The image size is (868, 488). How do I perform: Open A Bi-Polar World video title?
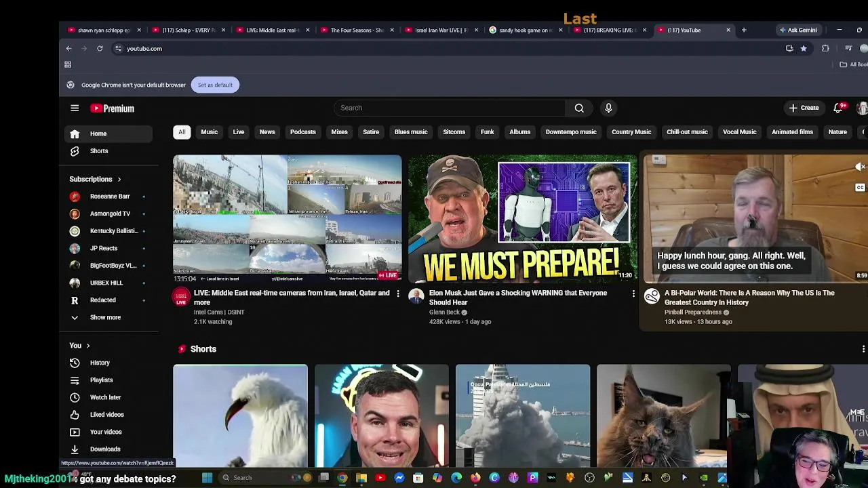(749, 298)
